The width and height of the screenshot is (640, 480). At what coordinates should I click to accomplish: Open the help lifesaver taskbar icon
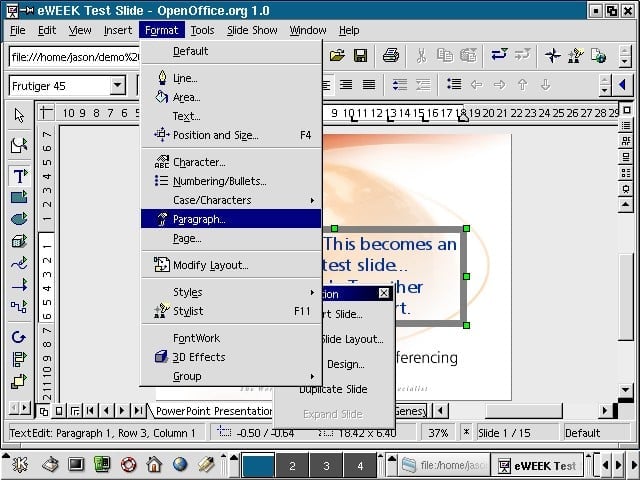(x=128, y=464)
